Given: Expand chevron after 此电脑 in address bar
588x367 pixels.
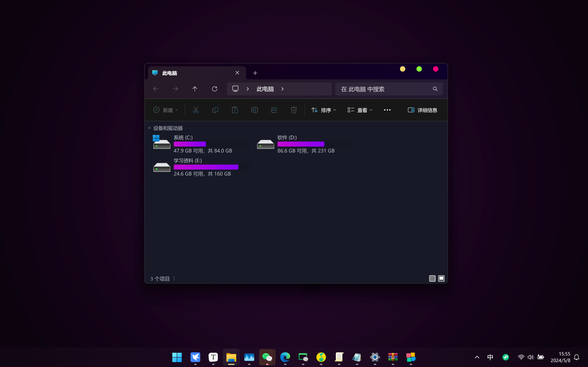Looking at the screenshot, I should [x=282, y=89].
